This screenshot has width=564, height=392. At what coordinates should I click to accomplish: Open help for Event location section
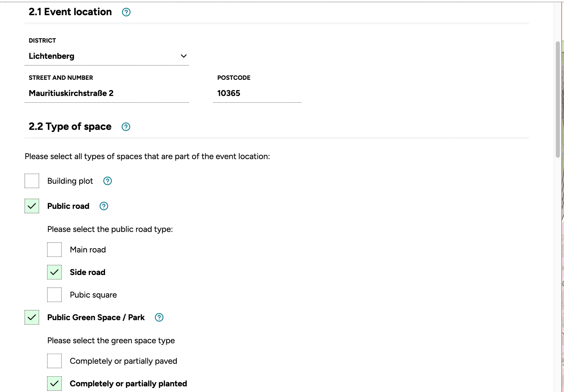126,12
